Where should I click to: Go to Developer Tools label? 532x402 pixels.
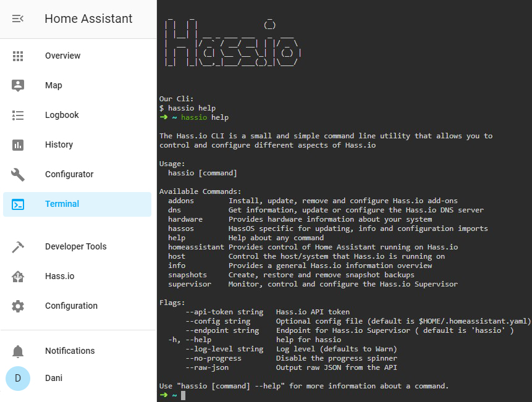(75, 246)
